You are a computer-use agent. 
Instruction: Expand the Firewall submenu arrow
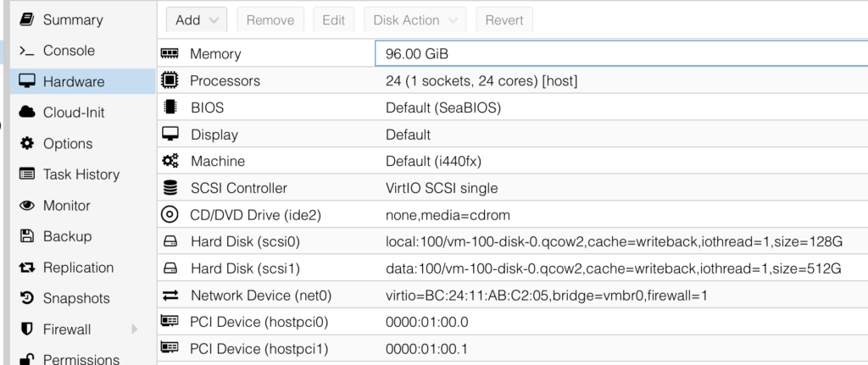pyautogui.click(x=134, y=329)
